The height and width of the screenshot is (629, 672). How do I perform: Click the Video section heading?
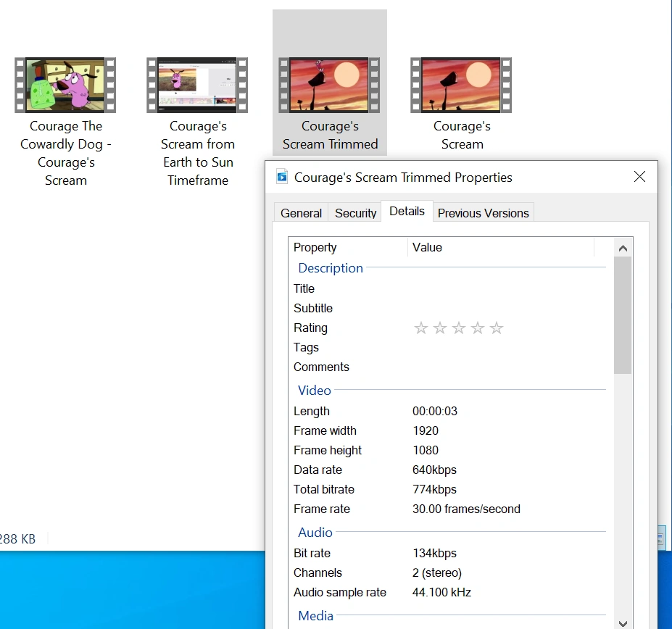pyautogui.click(x=314, y=391)
